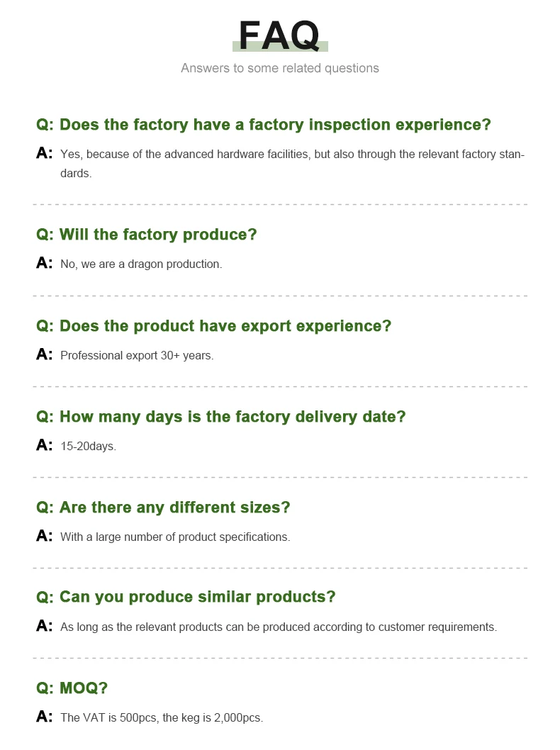Click the 'A:' label beside Professional export answer
This screenshot has height=750, width=560.
pyautogui.click(x=45, y=354)
